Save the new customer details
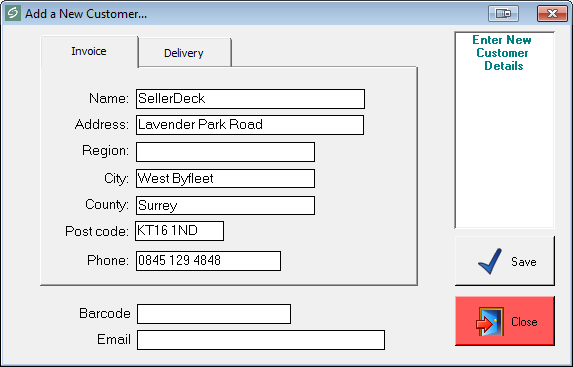573x367 pixels. pos(505,261)
